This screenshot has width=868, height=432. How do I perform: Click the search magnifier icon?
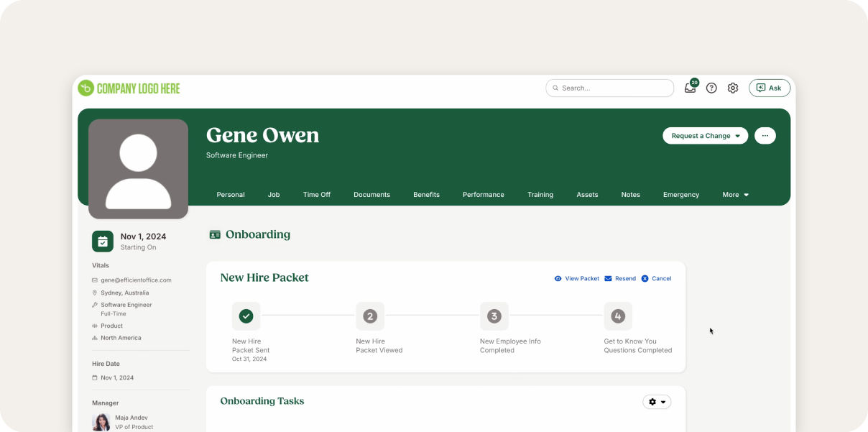(x=555, y=88)
